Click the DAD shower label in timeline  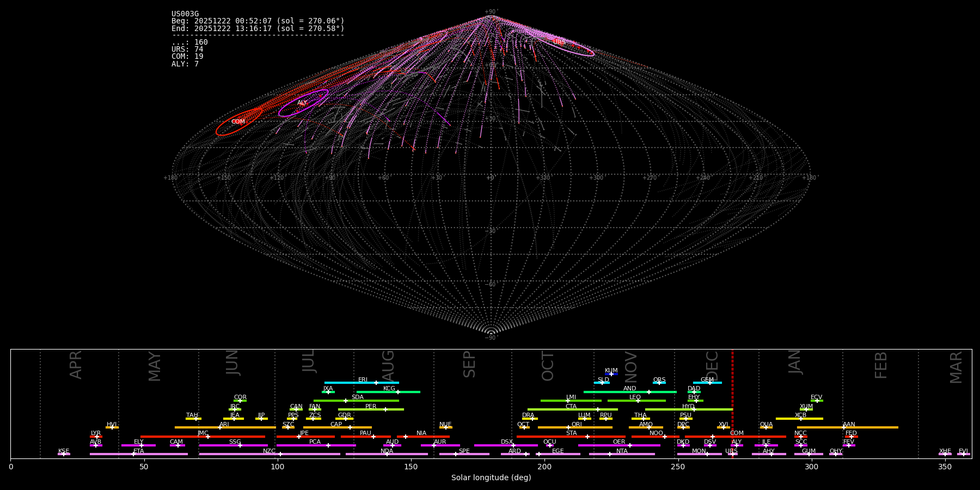coord(694,389)
